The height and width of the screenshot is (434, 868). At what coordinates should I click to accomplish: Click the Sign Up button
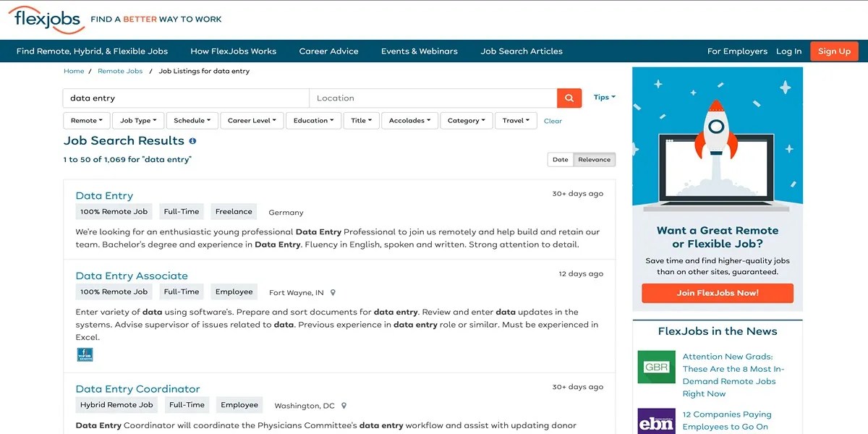point(833,51)
